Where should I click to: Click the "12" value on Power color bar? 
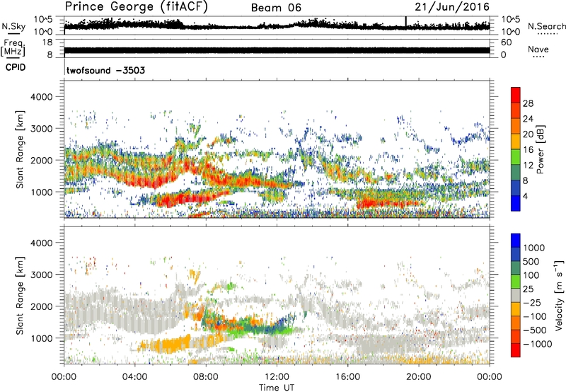click(528, 166)
